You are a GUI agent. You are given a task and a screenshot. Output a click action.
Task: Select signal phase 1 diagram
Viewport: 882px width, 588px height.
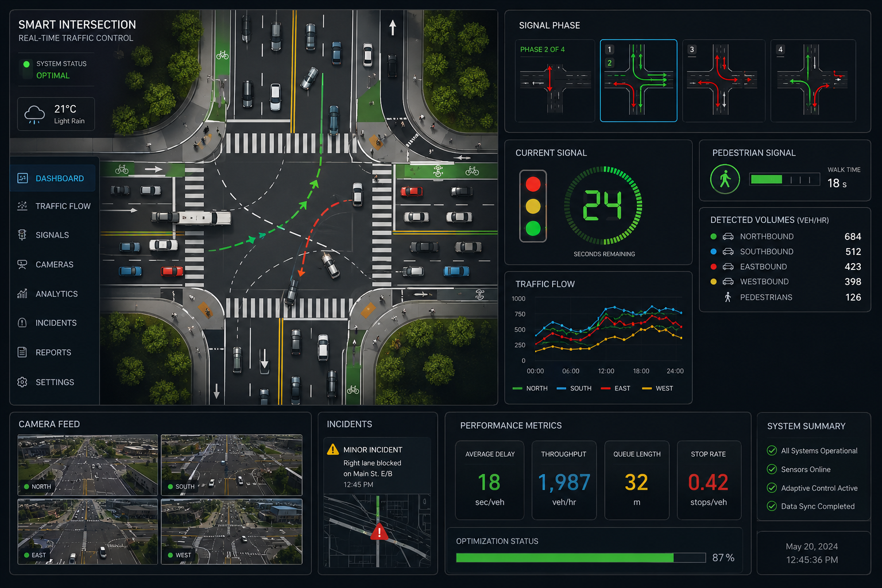click(555, 81)
